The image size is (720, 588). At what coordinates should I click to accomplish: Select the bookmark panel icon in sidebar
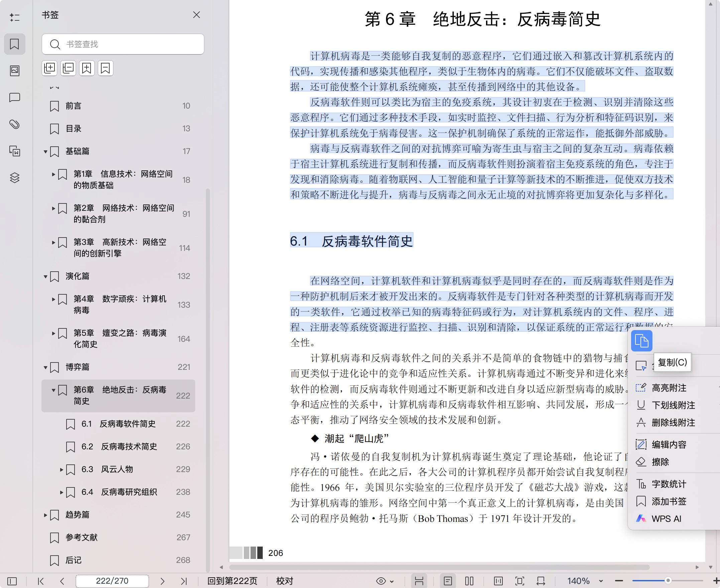pos(15,44)
